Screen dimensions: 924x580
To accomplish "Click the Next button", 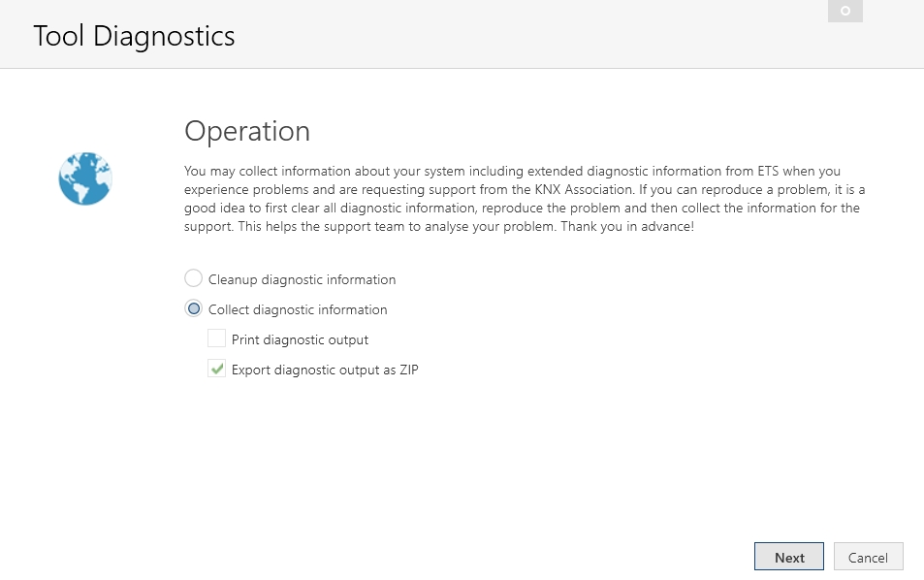I will pos(789,557).
